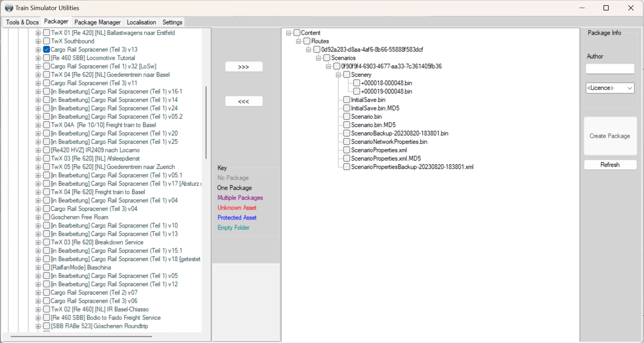Click the Train Simulator Utilities app icon
The height and width of the screenshot is (343, 644).
[9, 8]
